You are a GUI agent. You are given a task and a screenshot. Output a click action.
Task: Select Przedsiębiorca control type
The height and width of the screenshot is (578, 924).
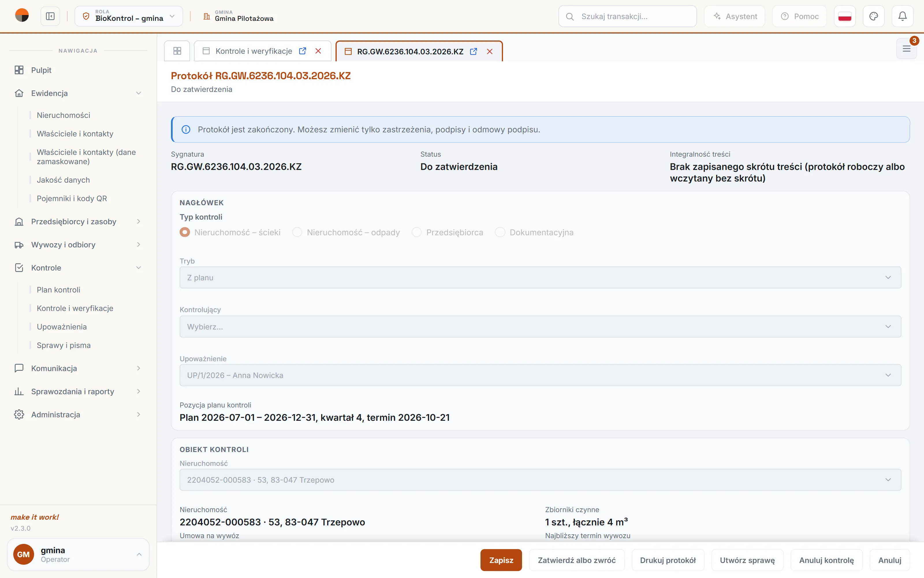[x=417, y=232]
